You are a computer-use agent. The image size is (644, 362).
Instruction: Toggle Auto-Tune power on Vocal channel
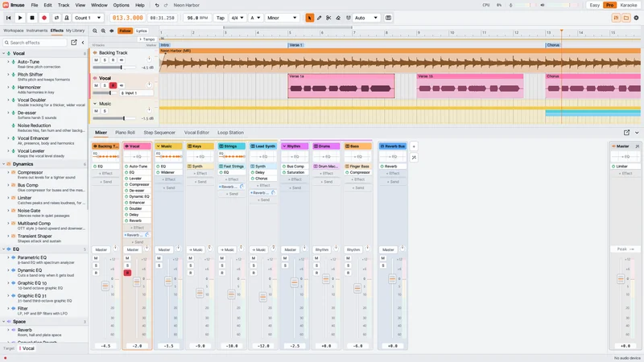pyautogui.click(x=126, y=167)
